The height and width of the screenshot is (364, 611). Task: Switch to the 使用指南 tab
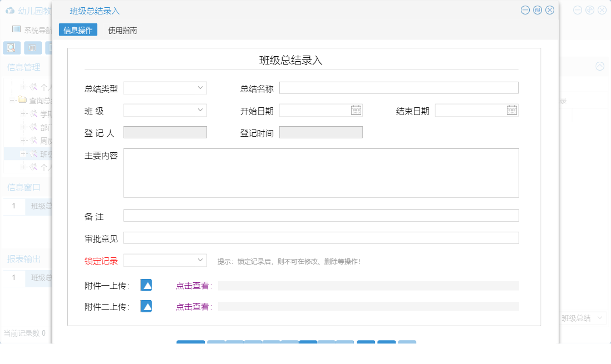pos(122,29)
